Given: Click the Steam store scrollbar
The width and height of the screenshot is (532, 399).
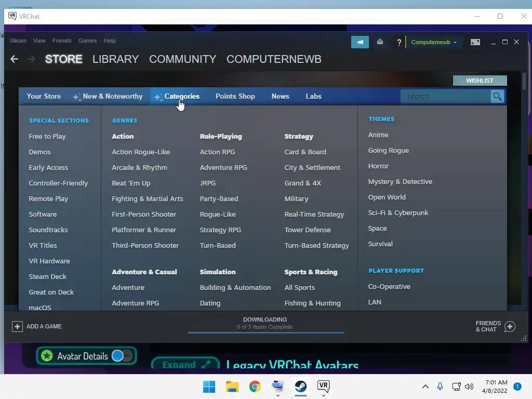Looking at the screenshot, I should click(525, 82).
